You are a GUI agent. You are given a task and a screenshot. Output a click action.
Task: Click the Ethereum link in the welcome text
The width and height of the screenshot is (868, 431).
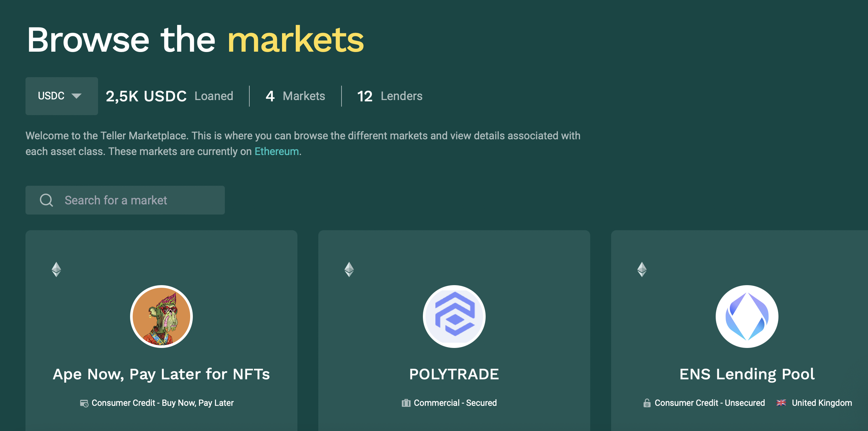276,151
